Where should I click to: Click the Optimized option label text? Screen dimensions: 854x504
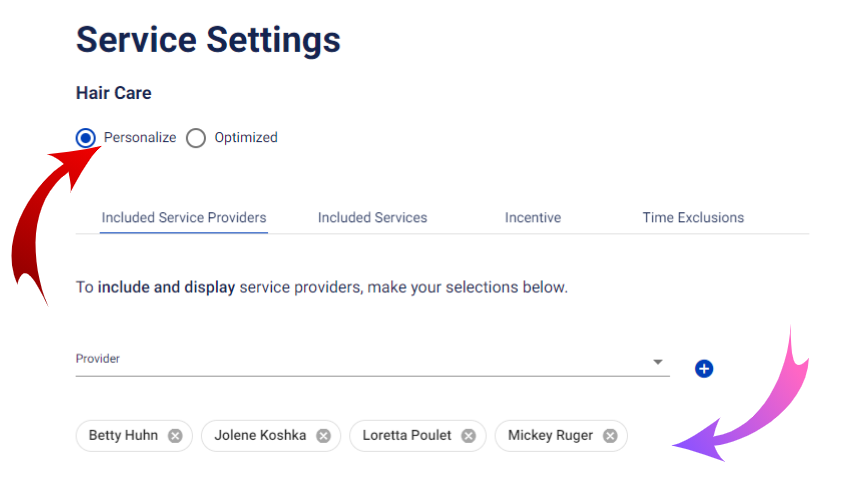click(x=246, y=137)
